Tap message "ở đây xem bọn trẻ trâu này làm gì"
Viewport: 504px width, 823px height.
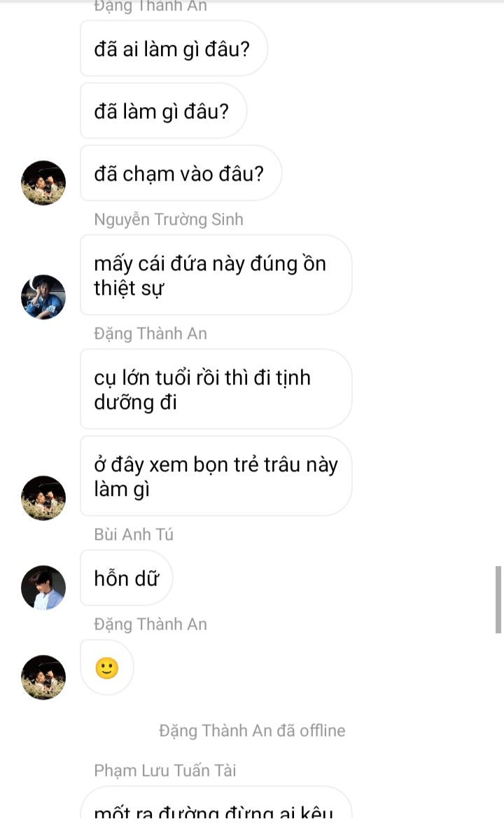[216, 476]
